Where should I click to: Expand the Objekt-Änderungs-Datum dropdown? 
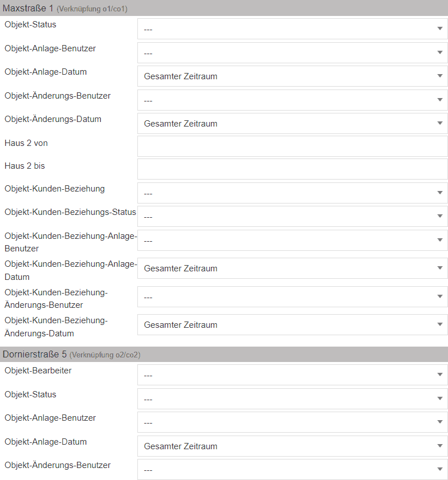click(292, 124)
